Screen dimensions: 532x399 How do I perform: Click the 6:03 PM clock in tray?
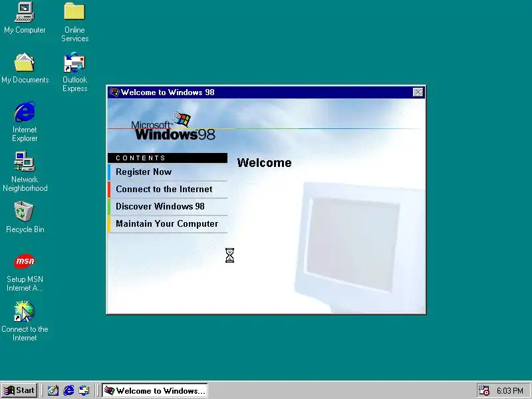[509, 391]
